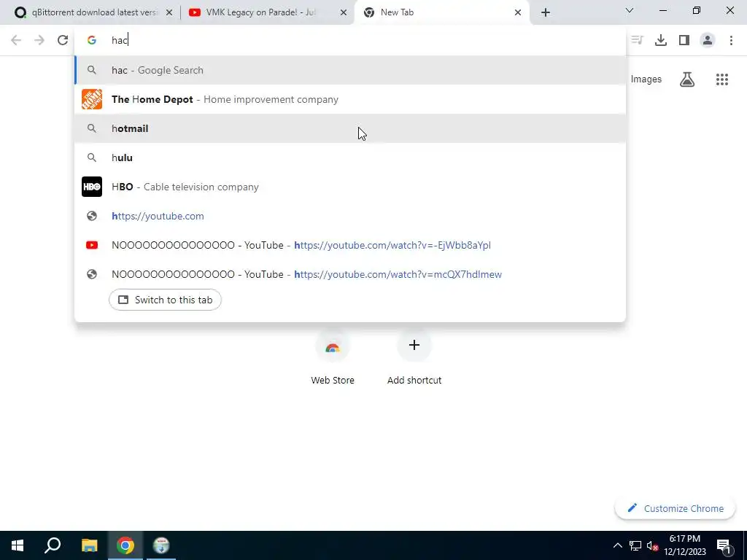Click the red YouTube icon in suggestions
The width and height of the screenshot is (747, 560).
click(92, 245)
